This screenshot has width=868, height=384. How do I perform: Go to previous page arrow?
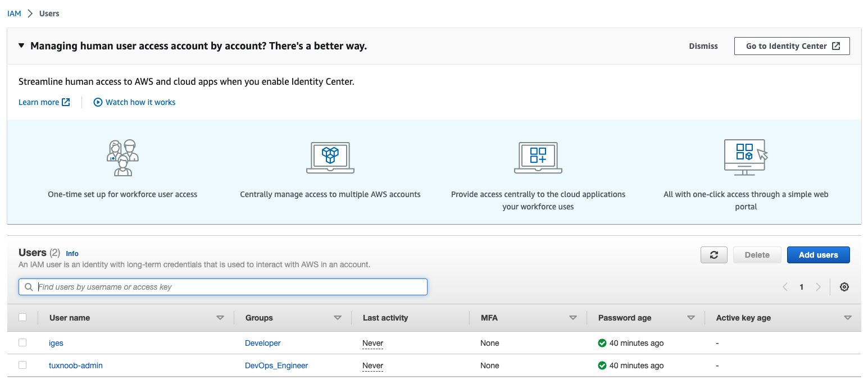click(x=785, y=287)
